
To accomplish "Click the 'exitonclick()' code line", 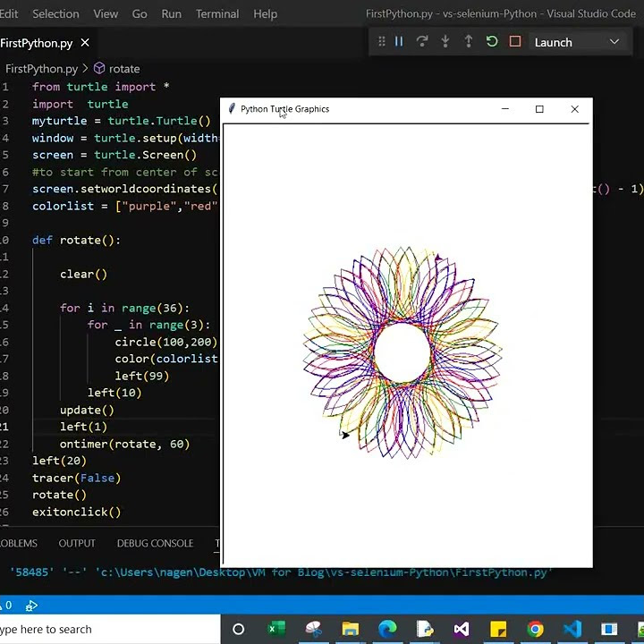I will (x=76, y=513).
